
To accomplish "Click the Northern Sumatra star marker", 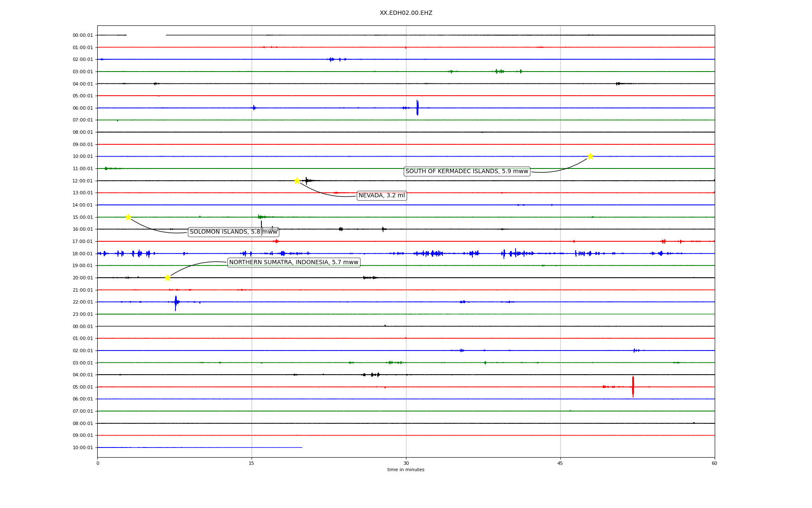I will coord(167,278).
